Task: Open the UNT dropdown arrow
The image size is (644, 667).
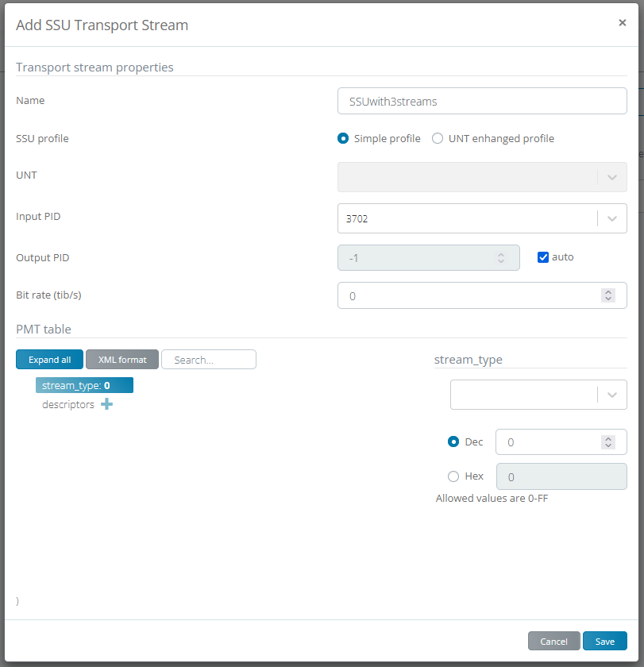Action: [x=611, y=177]
